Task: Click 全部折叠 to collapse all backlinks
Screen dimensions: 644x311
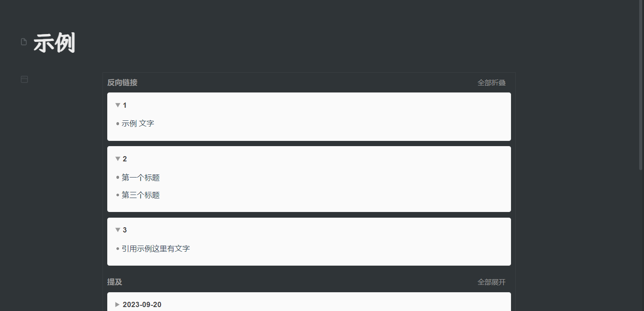Action: pyautogui.click(x=491, y=82)
